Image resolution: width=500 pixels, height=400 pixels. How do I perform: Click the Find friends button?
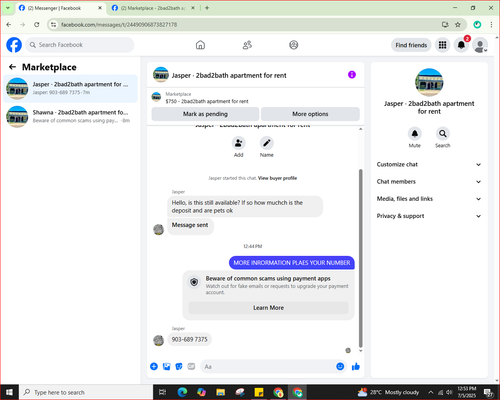[411, 45]
